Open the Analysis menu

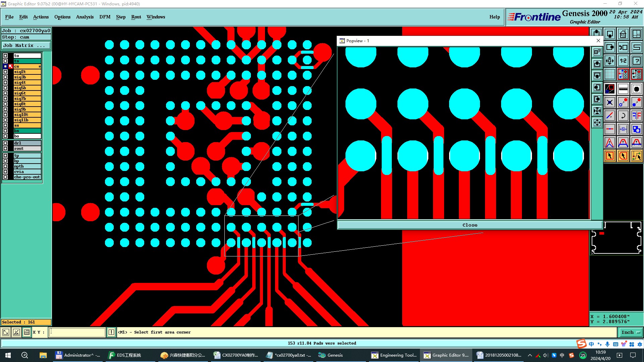(85, 17)
